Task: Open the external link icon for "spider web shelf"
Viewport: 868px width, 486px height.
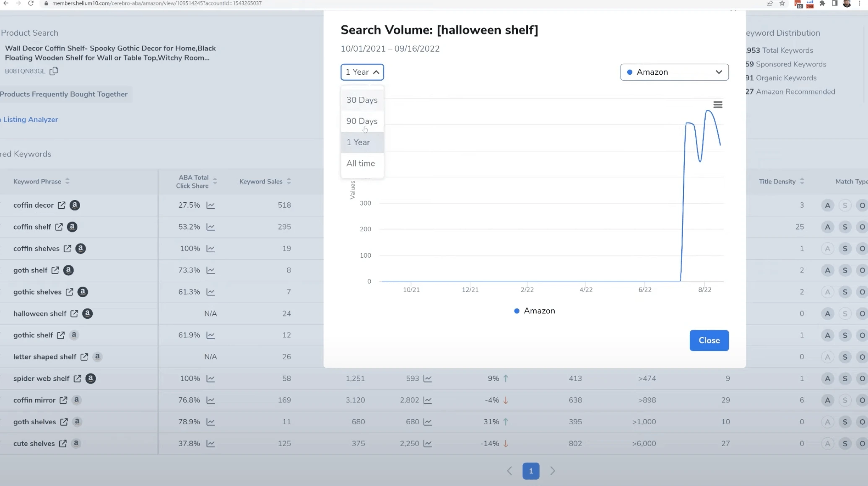Action: tap(77, 379)
